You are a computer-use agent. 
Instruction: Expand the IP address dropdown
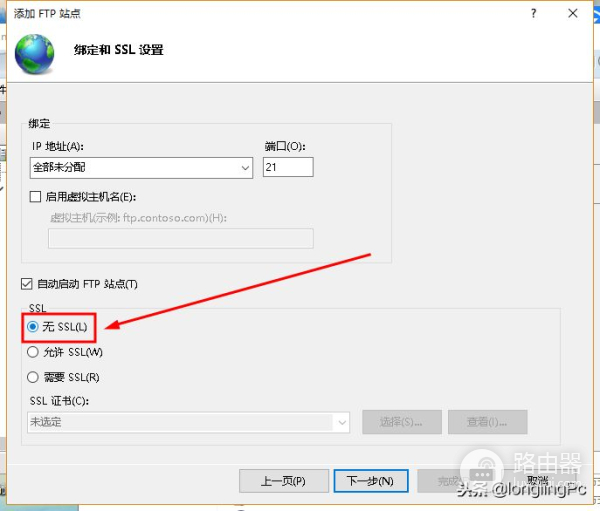[x=245, y=168]
